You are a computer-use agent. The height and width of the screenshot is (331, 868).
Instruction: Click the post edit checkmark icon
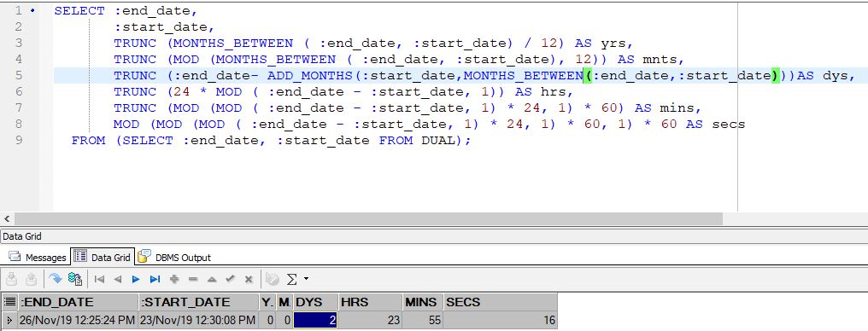[x=231, y=280]
